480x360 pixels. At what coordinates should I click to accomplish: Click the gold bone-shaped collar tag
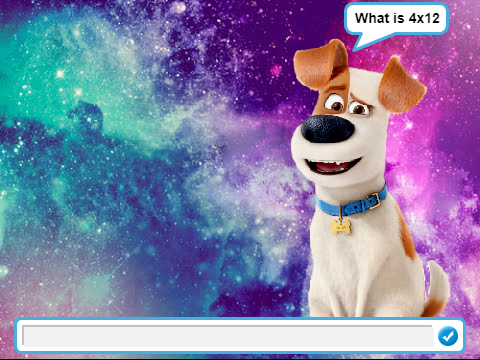click(x=340, y=227)
